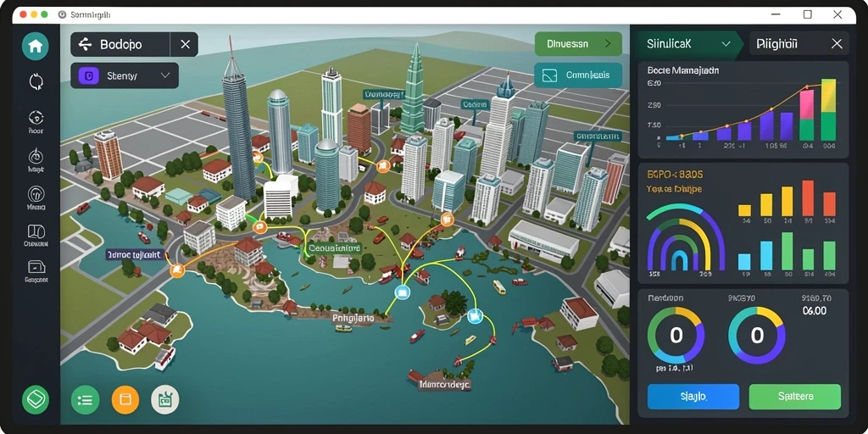This screenshot has width=868, height=434.
Task: Click the refresh cycle icon in sidebar
Action: tap(36, 82)
